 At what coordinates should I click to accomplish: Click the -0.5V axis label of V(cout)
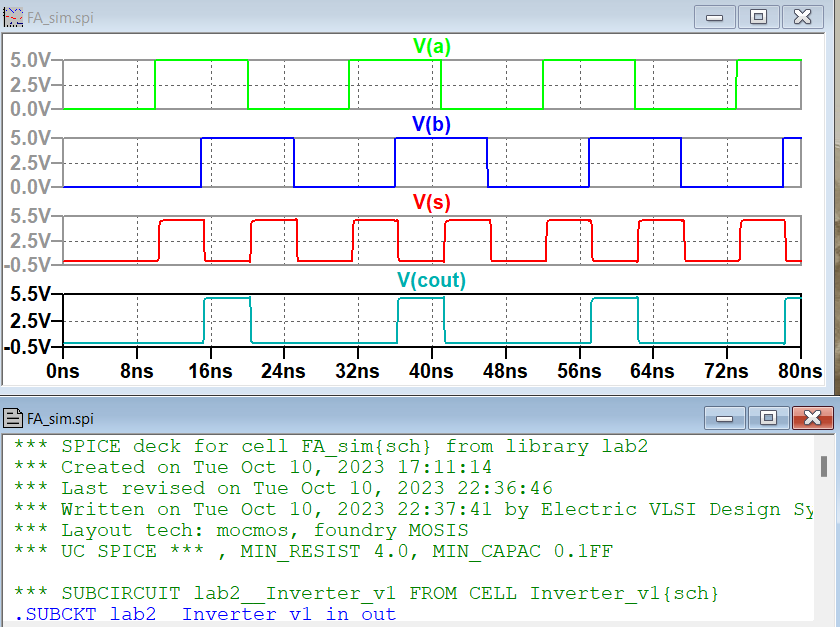(27, 347)
